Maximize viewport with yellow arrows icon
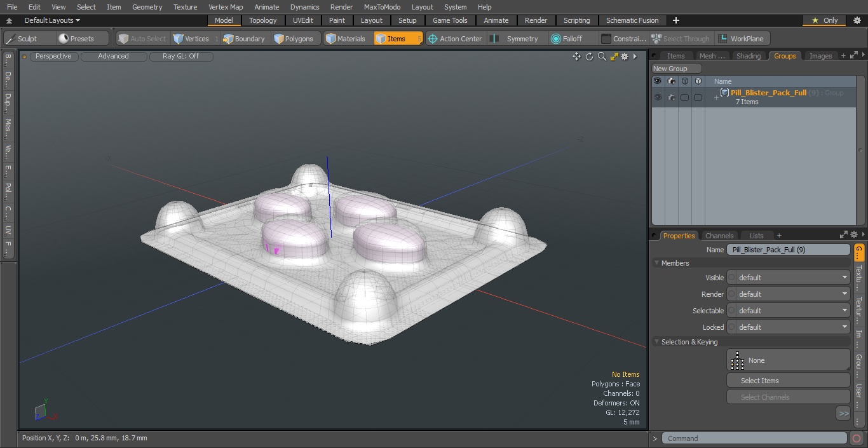Image resolution: width=868 pixels, height=448 pixels. click(x=614, y=57)
